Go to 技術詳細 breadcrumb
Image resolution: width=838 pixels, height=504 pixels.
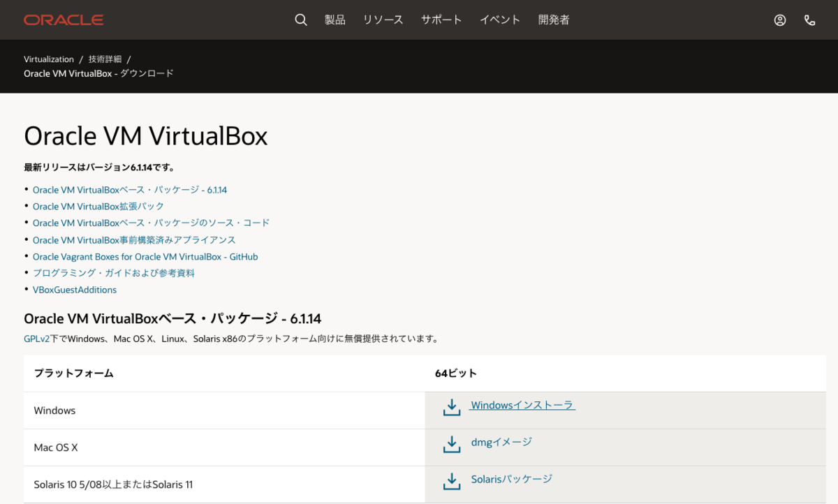(105, 59)
